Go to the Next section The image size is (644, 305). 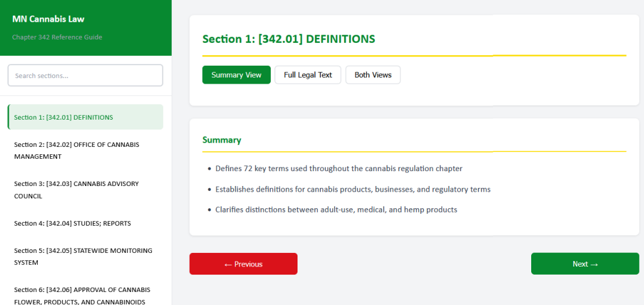584,264
